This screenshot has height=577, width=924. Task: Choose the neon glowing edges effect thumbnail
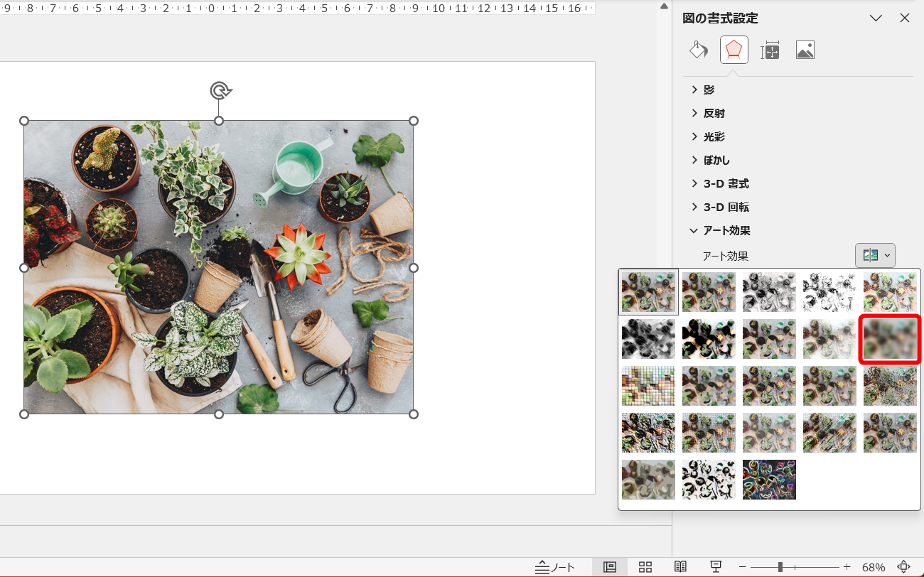point(769,480)
